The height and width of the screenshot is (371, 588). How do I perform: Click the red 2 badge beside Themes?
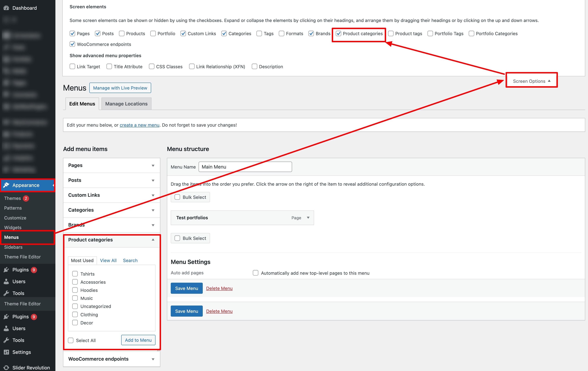(x=26, y=198)
